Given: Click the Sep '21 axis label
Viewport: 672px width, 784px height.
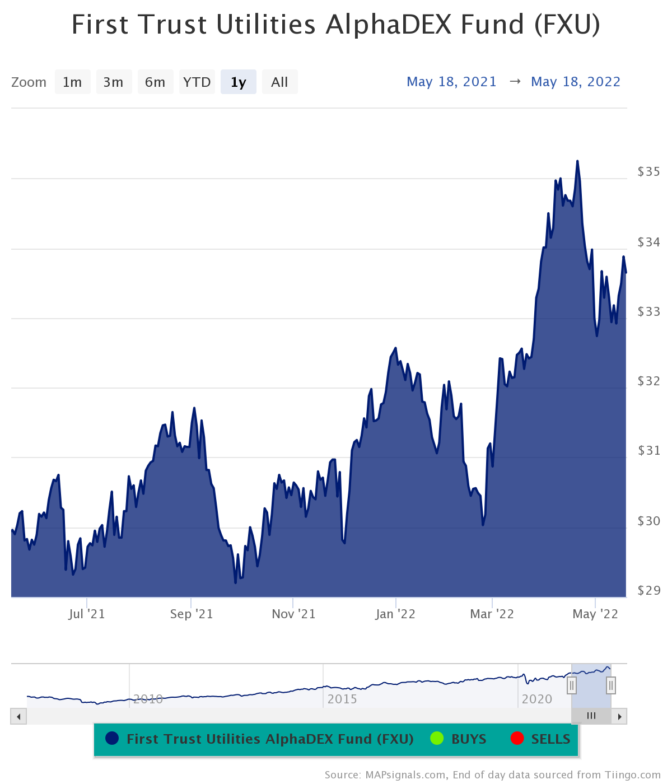Looking at the screenshot, I should pos(192,614).
